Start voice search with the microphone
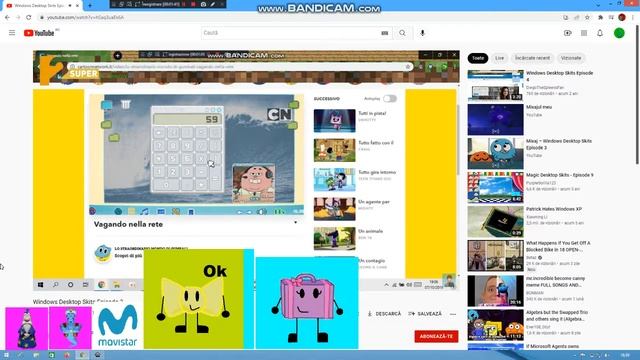 pyautogui.click(x=422, y=33)
